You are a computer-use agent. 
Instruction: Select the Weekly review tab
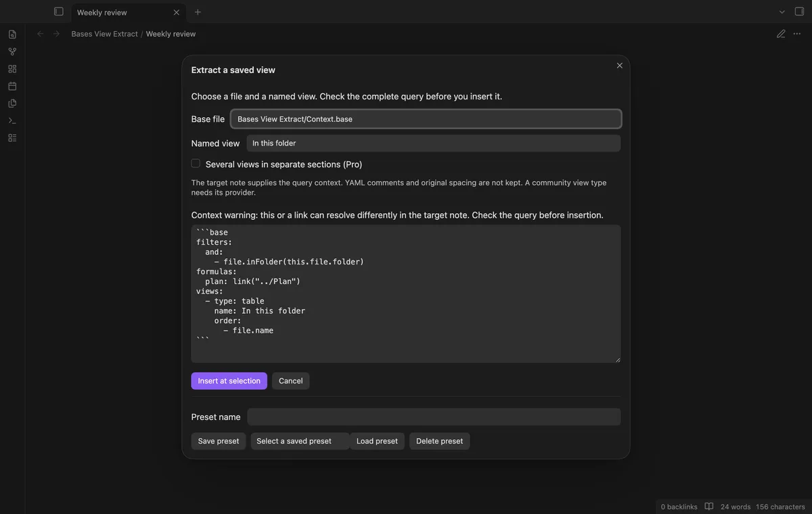point(129,12)
